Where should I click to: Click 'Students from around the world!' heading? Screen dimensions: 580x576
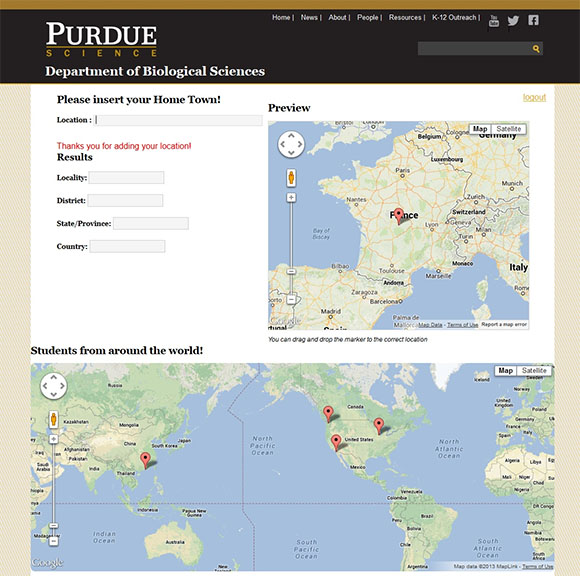click(x=117, y=350)
